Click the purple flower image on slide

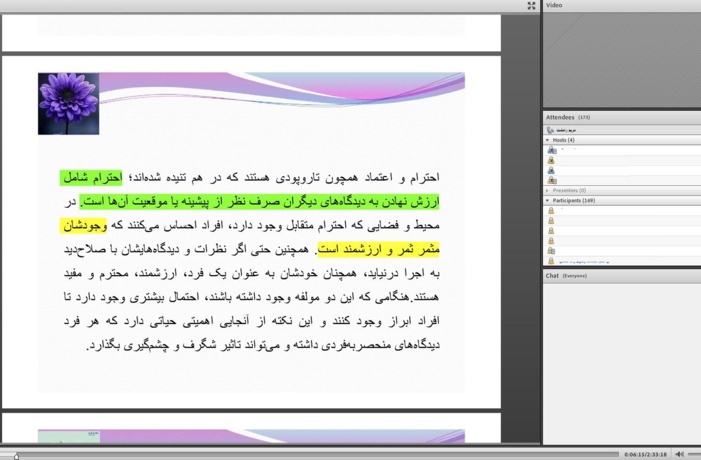pos(68,104)
